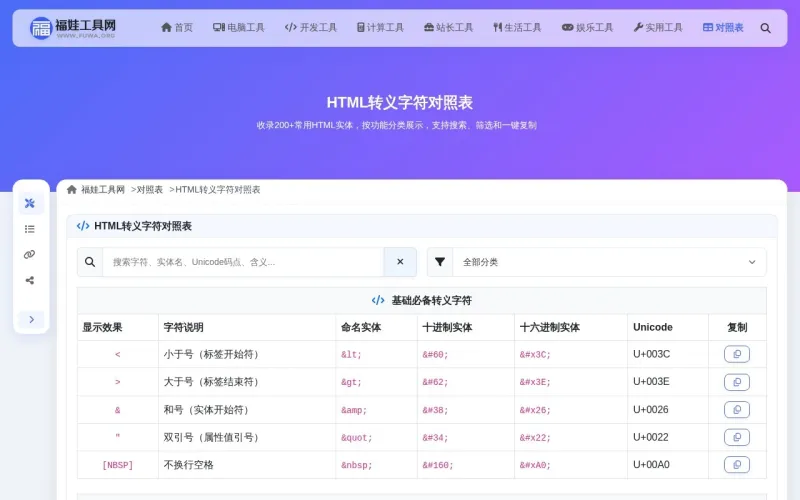Expand the left sidebar with chevron arrow
This screenshot has width=800, height=500.
pos(31,319)
